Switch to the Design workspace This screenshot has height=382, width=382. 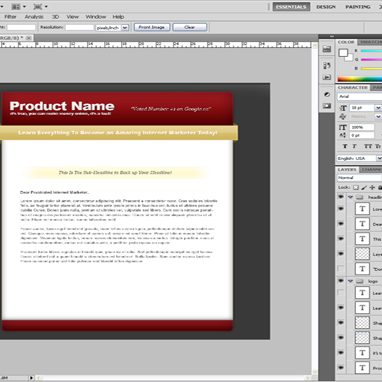point(326,7)
